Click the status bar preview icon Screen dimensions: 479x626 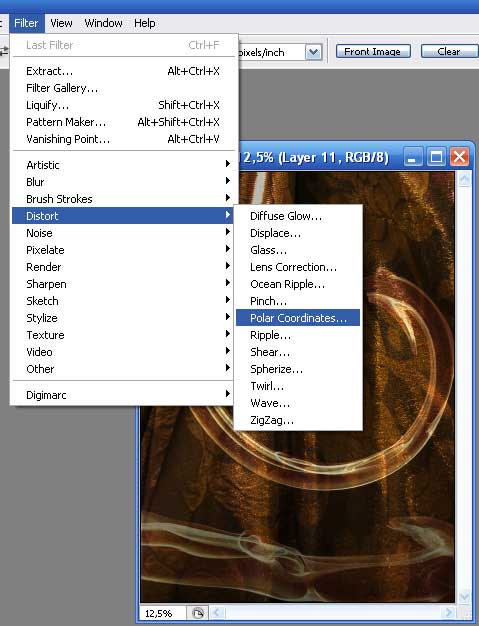point(198,613)
